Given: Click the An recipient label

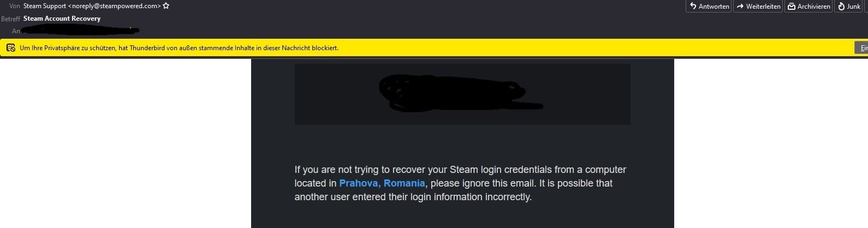Looking at the screenshot, I should click(16, 31).
